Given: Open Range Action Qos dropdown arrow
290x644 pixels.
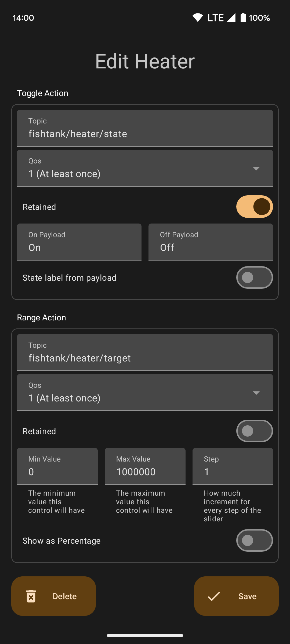Looking at the screenshot, I should [x=256, y=393].
